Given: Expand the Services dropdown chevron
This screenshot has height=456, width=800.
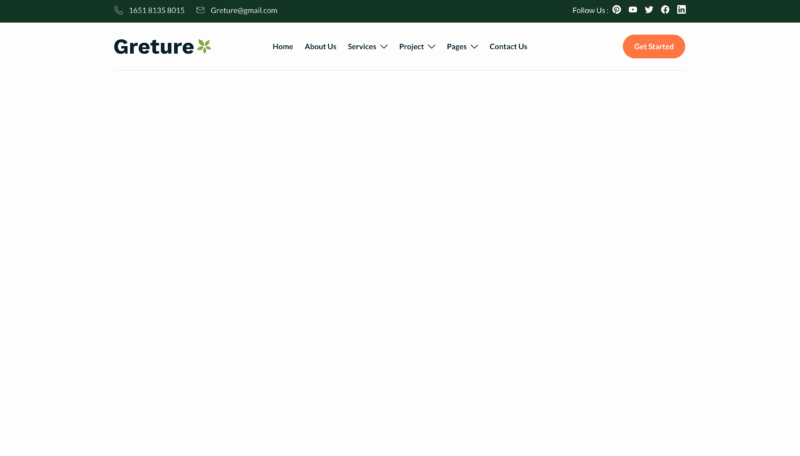Looking at the screenshot, I should [x=384, y=47].
